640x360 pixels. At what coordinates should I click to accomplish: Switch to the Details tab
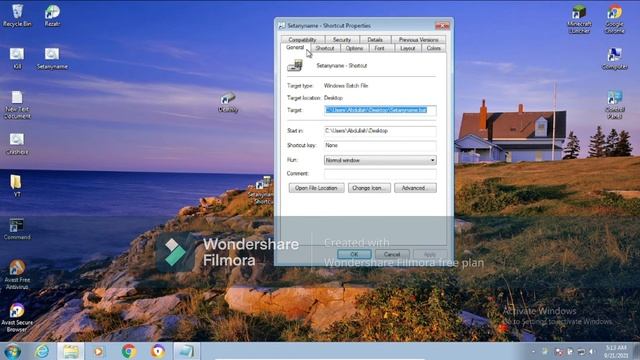375,40
